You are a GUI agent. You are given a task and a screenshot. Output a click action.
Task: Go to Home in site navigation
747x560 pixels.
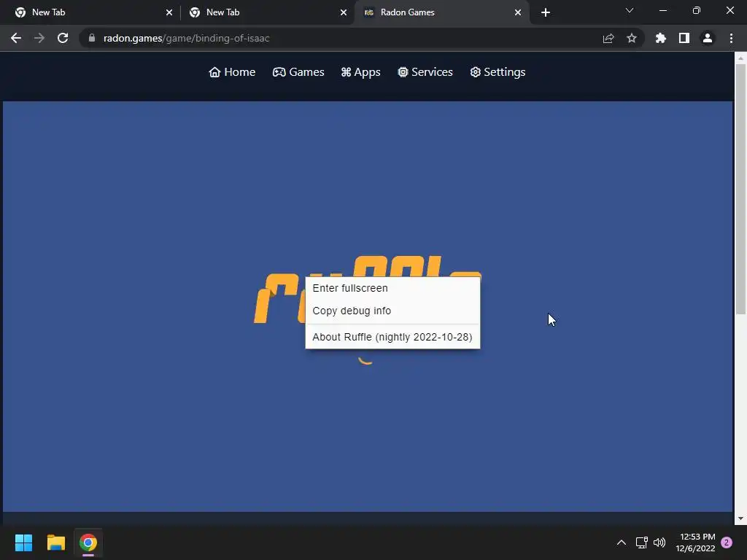(232, 72)
